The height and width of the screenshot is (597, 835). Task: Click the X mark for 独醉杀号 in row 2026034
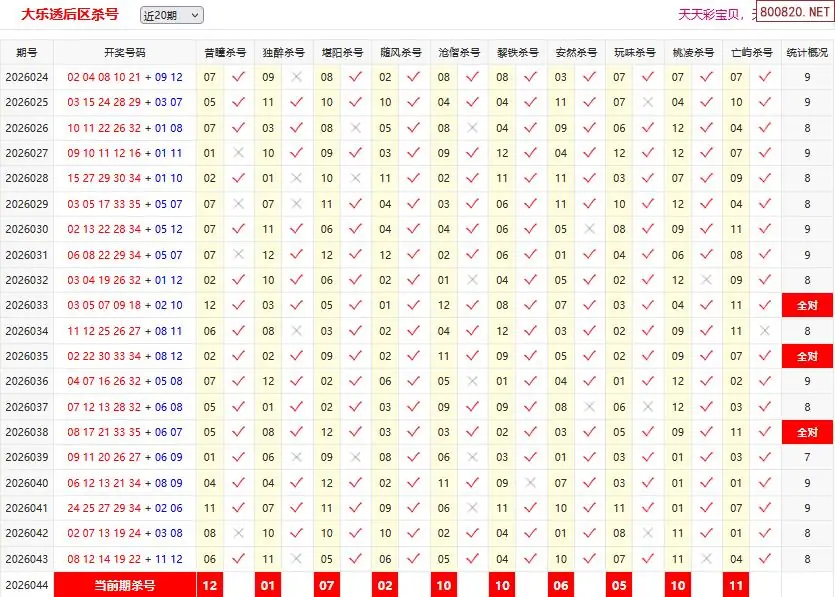pos(296,331)
